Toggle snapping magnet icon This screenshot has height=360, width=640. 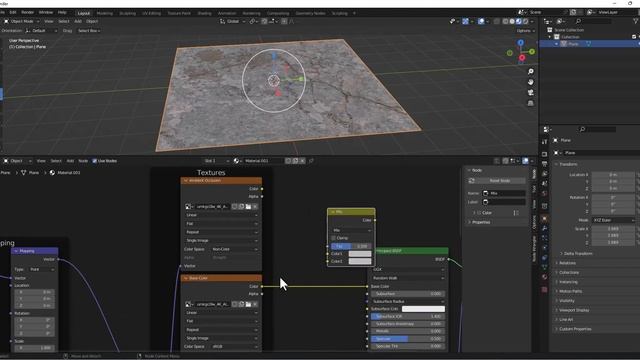[x=264, y=21]
